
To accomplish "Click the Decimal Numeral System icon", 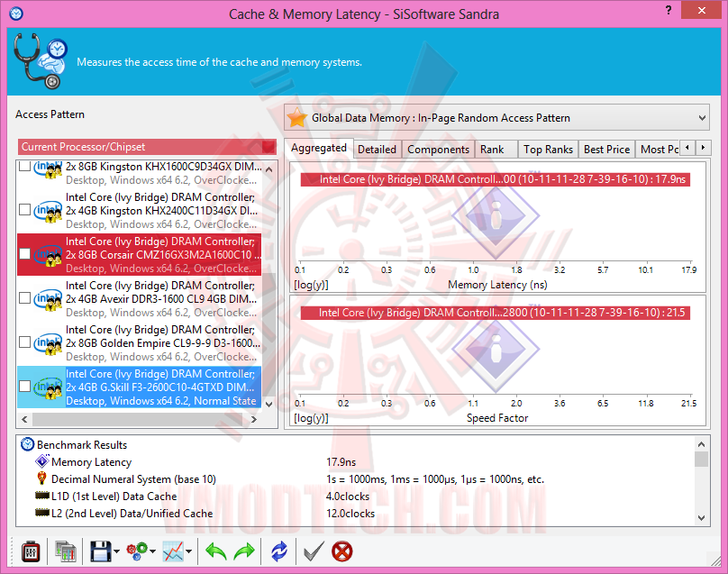I will [x=41, y=478].
